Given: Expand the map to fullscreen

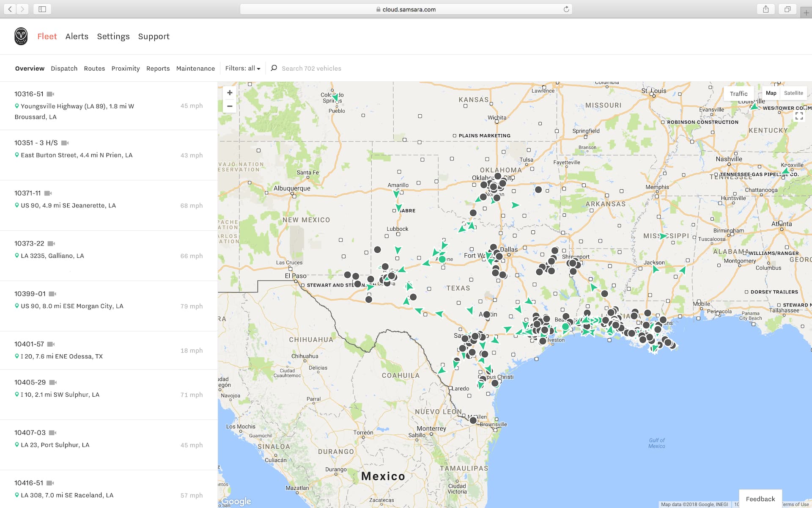Looking at the screenshot, I should 800,116.
